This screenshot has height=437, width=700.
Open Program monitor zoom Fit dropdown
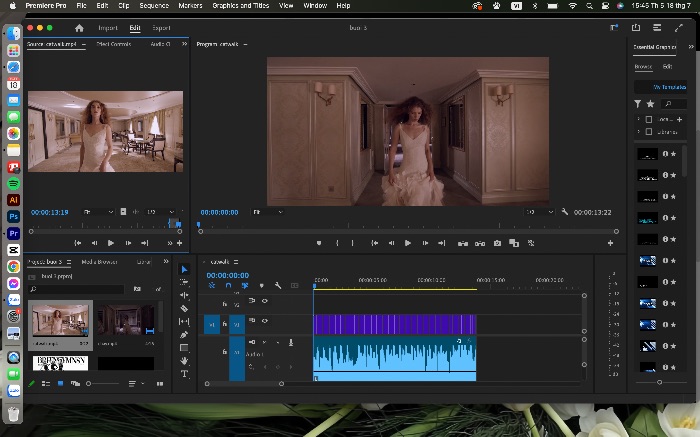click(267, 212)
